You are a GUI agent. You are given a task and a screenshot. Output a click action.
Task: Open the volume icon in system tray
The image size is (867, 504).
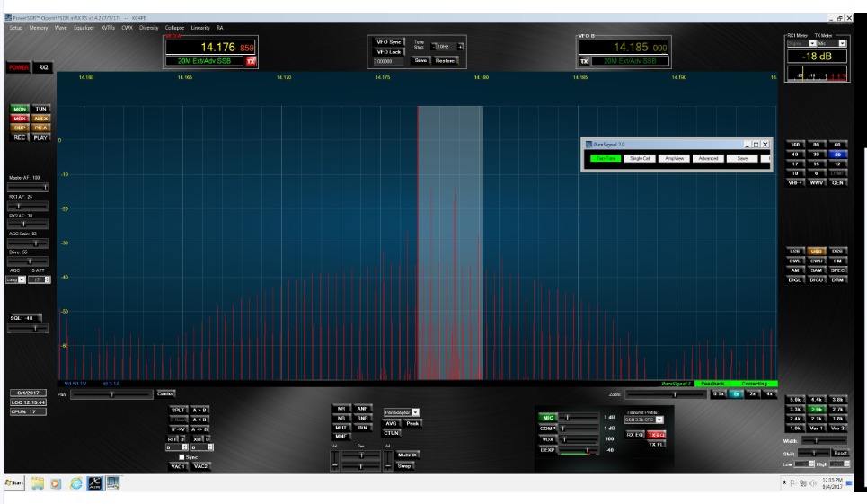pos(812,483)
